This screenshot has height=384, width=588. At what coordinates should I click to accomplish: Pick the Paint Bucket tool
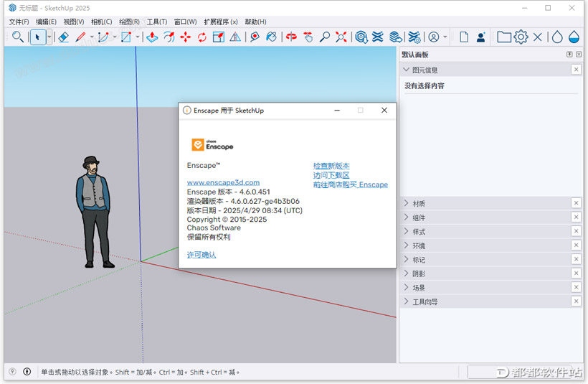(271, 37)
